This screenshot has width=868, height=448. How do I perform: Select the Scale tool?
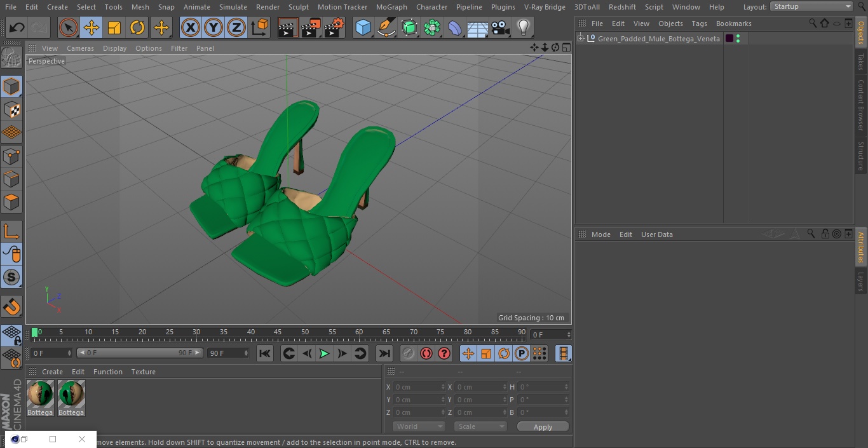pos(114,27)
